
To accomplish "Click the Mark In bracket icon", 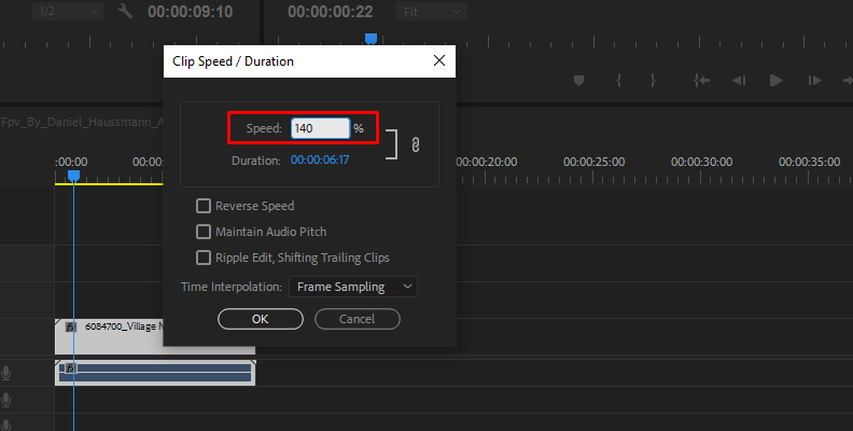I will [x=619, y=81].
